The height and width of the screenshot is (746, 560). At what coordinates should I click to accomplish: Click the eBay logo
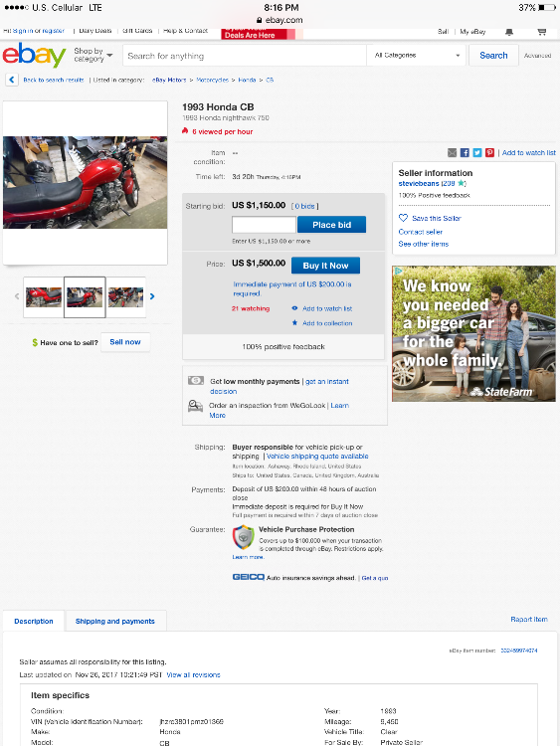(x=34, y=55)
